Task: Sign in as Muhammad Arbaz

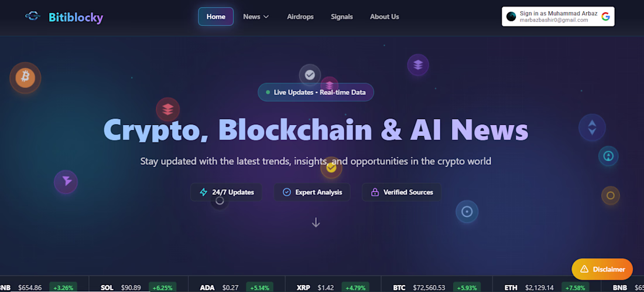Action: click(558, 16)
